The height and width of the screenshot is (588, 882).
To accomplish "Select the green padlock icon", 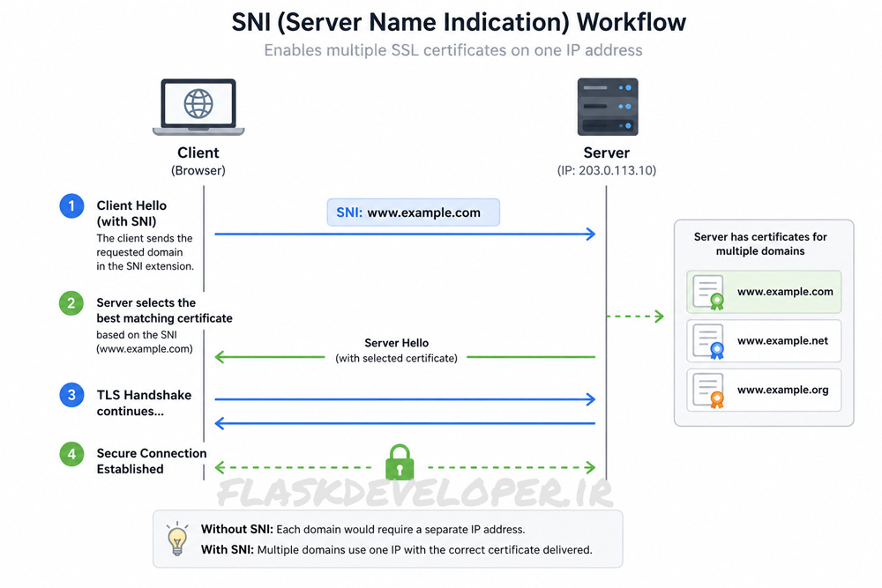I will coord(400,462).
